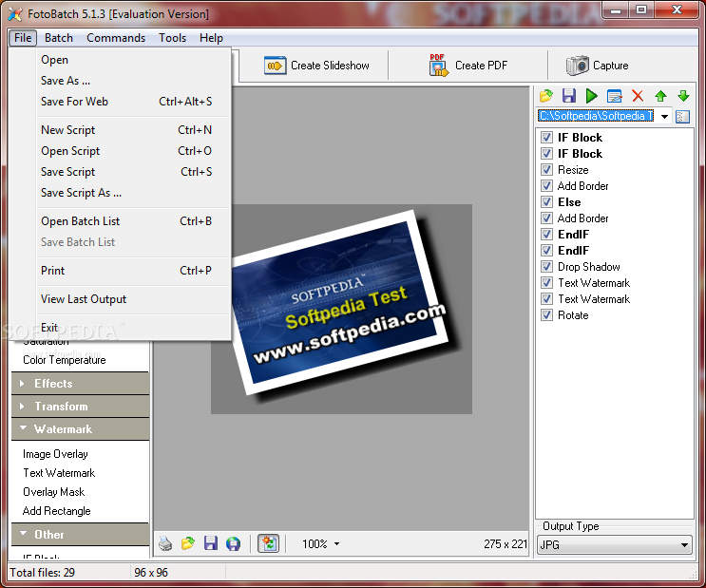Click the printer icon below the preview
The width and height of the screenshot is (706, 588).
pyautogui.click(x=165, y=544)
